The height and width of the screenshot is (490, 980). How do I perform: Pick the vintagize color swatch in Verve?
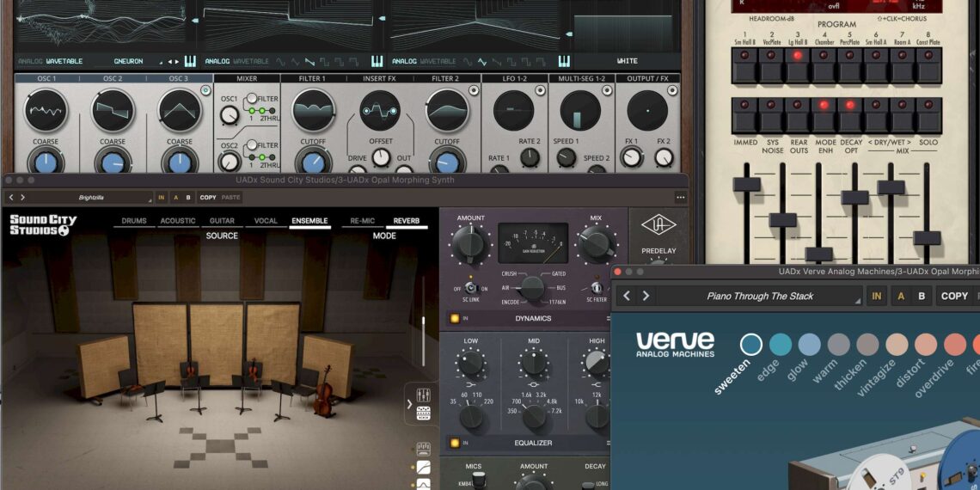[897, 345]
